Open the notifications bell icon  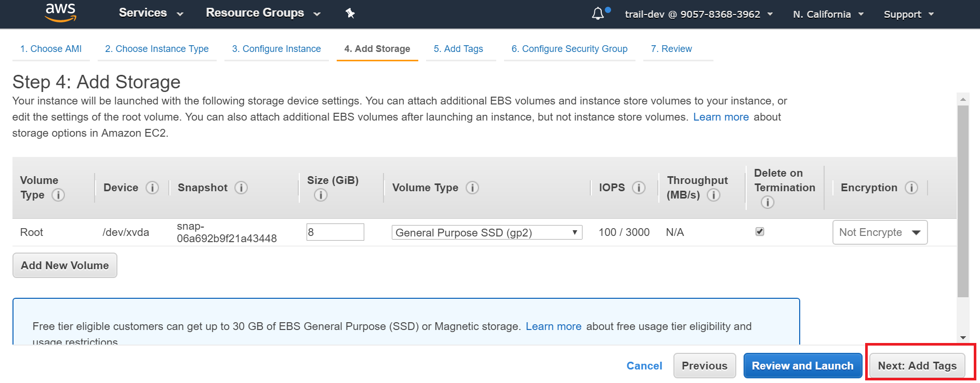tap(598, 14)
